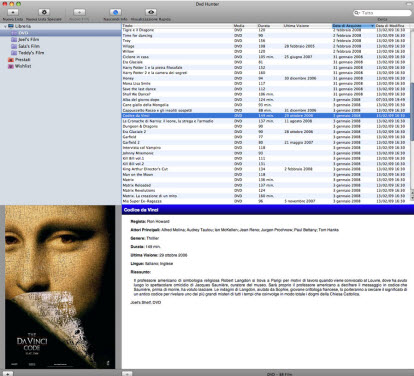The width and height of the screenshot is (414, 376).
Task: Click the Nuova Lista Speciale gear button
Action: click(x=44, y=12)
